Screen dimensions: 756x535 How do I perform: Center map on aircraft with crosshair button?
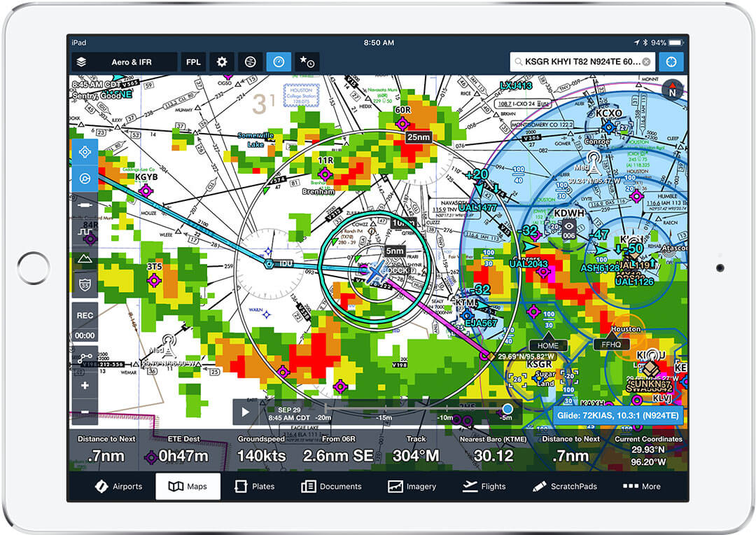pyautogui.click(x=85, y=151)
